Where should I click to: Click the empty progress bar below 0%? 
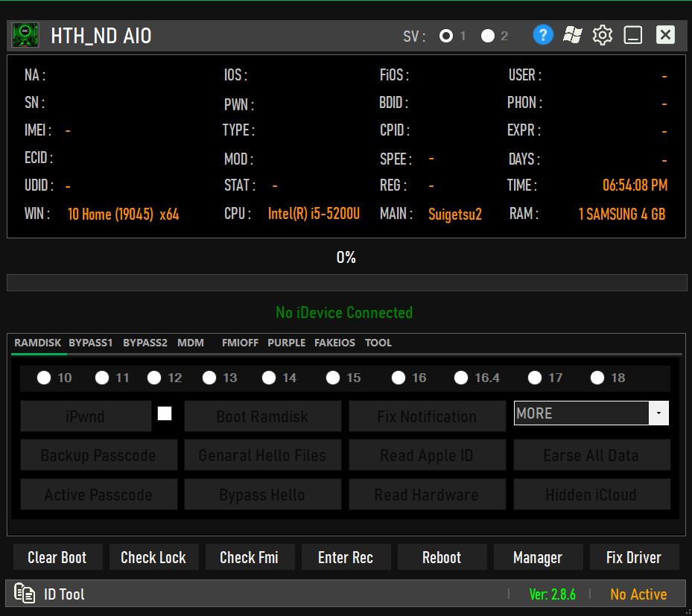(347, 283)
